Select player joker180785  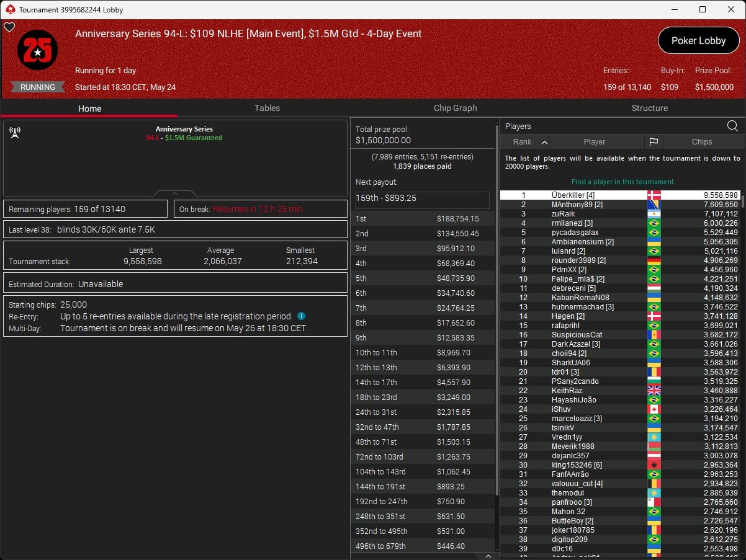(x=620, y=530)
